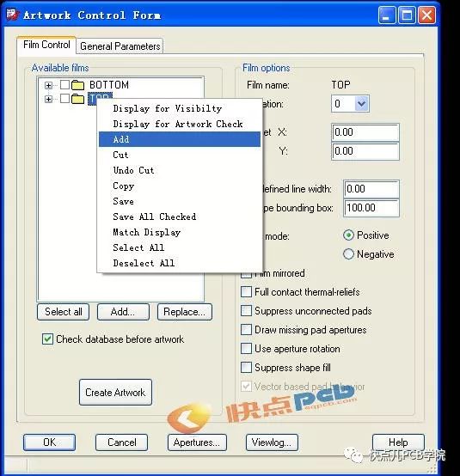This screenshot has width=460, height=476.
Task: Close the Artwork Control Form window
Action: click(426, 15)
